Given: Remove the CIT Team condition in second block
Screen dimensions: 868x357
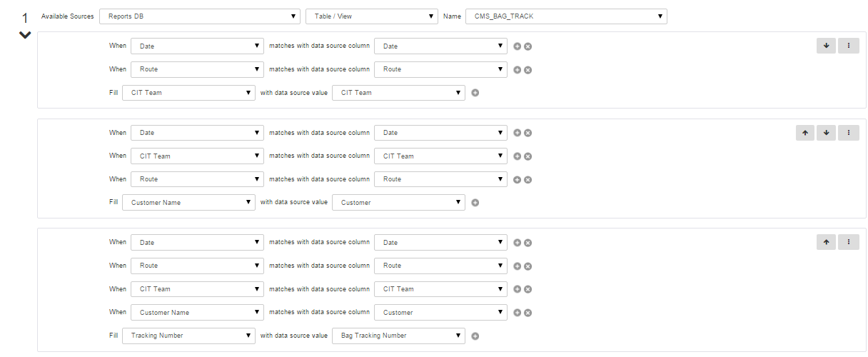Looking at the screenshot, I should coord(528,156).
